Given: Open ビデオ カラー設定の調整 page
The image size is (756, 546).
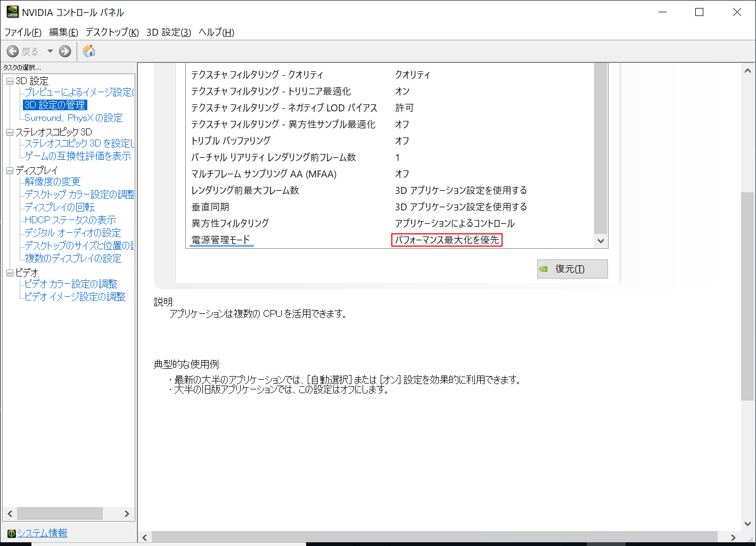Looking at the screenshot, I should pyautogui.click(x=71, y=284).
